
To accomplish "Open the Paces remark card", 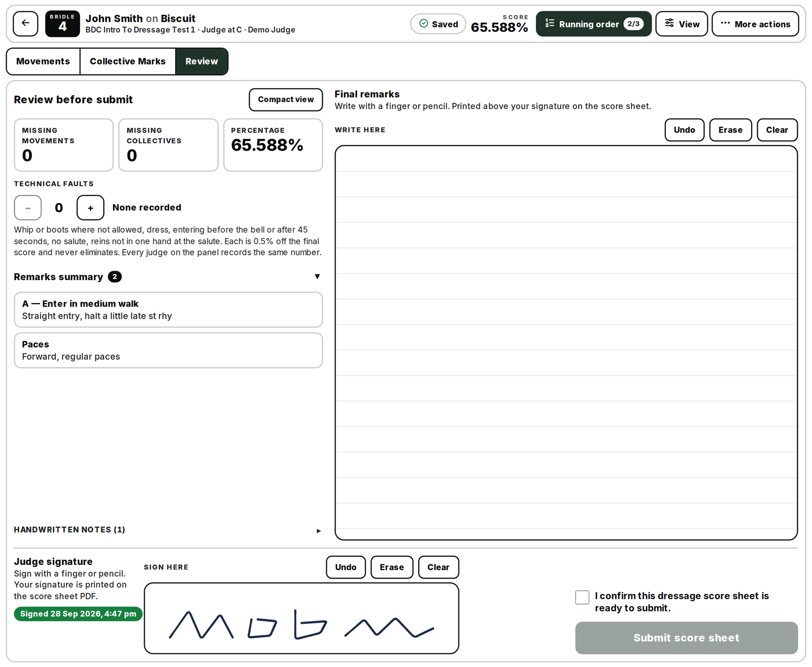I will point(168,350).
